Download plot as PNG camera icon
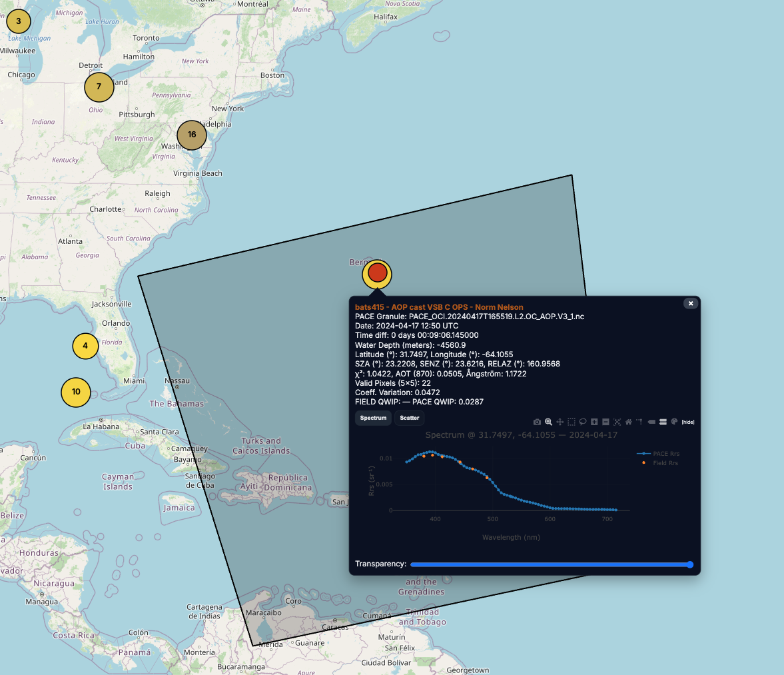The image size is (784, 675). pyautogui.click(x=537, y=422)
